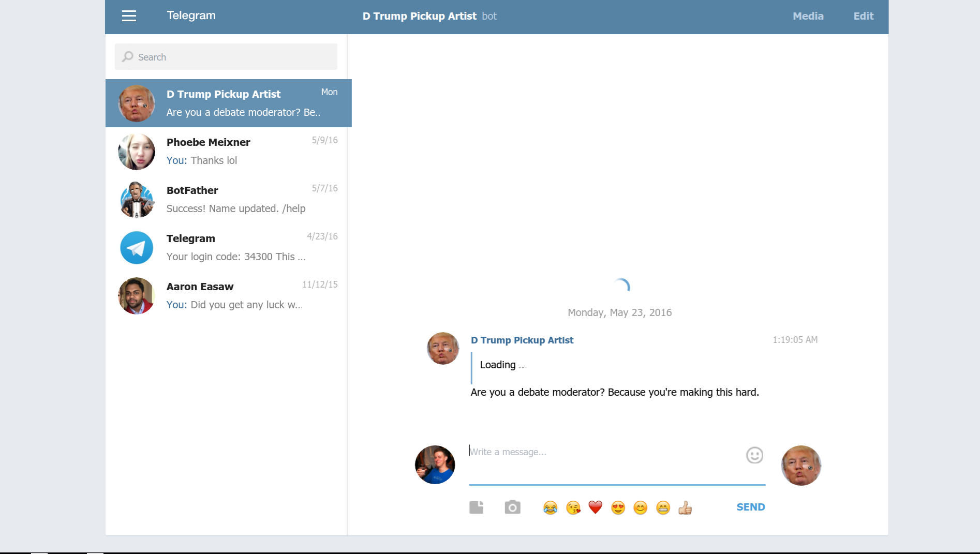980x554 pixels.
Task: Click the 'Your login code' preview text
Action: (x=236, y=257)
